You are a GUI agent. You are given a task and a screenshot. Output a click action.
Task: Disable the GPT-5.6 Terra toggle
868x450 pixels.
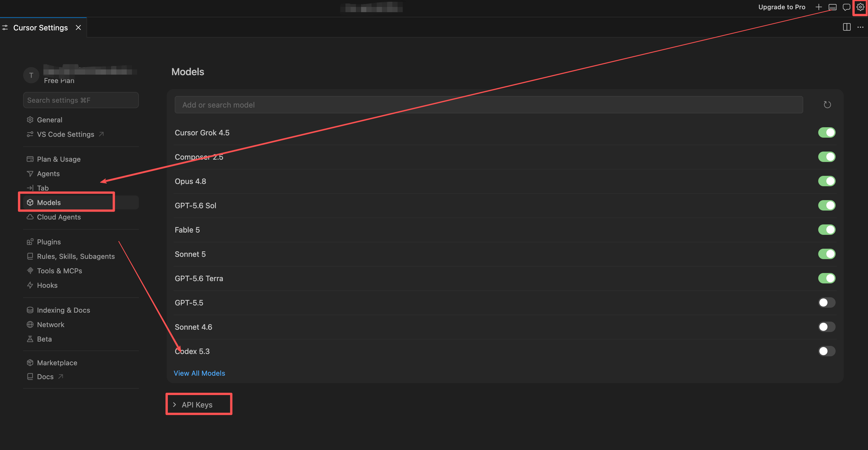[827, 278]
